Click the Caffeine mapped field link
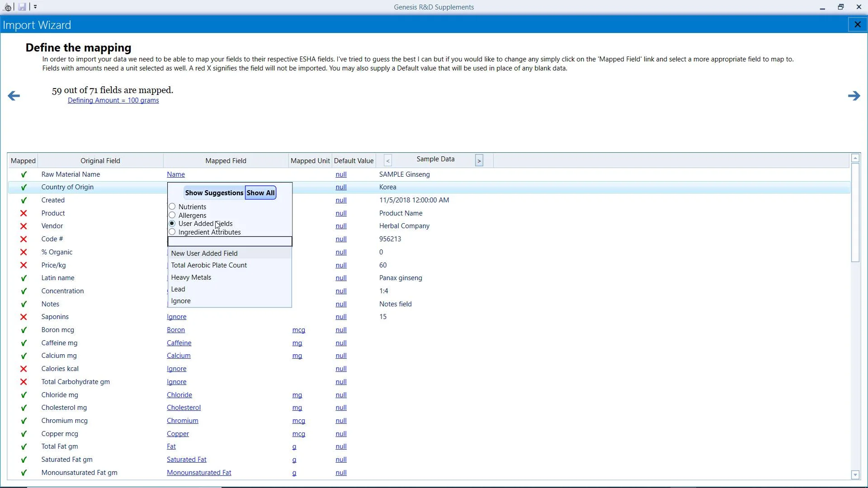The image size is (868, 488). point(179,343)
